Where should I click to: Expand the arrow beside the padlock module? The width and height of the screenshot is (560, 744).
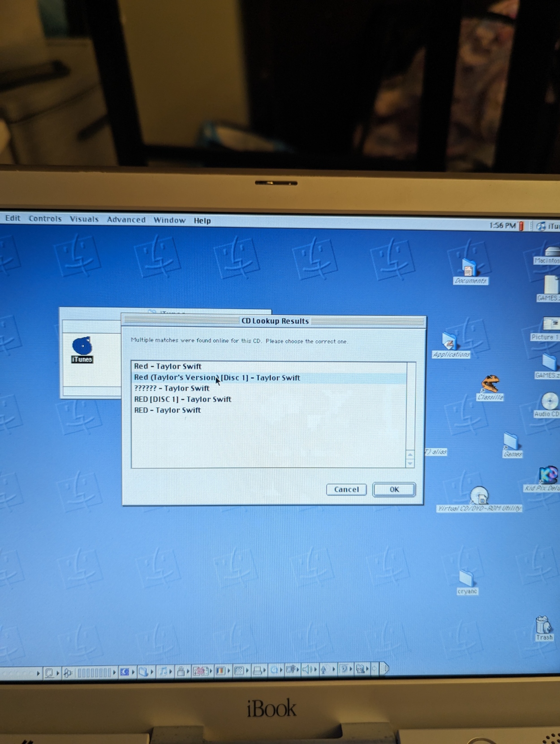click(x=189, y=671)
